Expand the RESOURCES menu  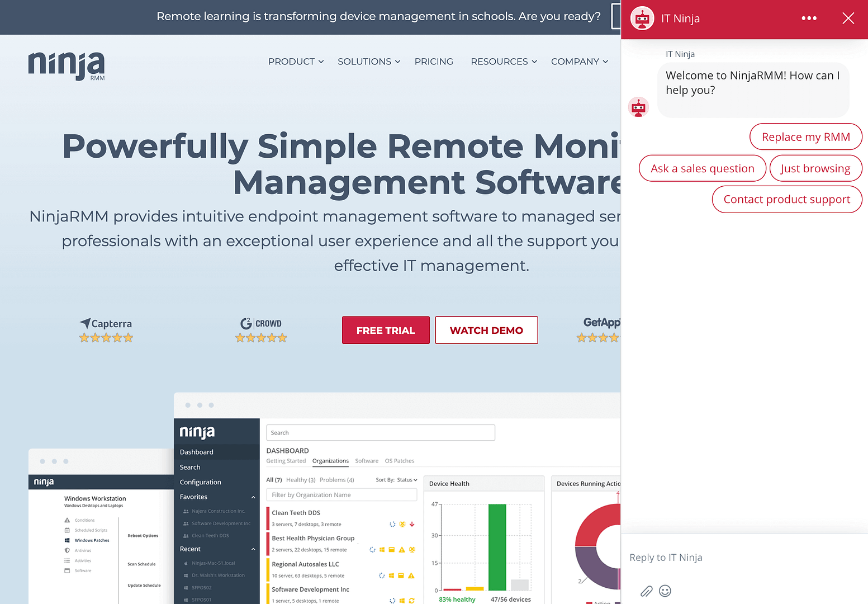(x=504, y=62)
